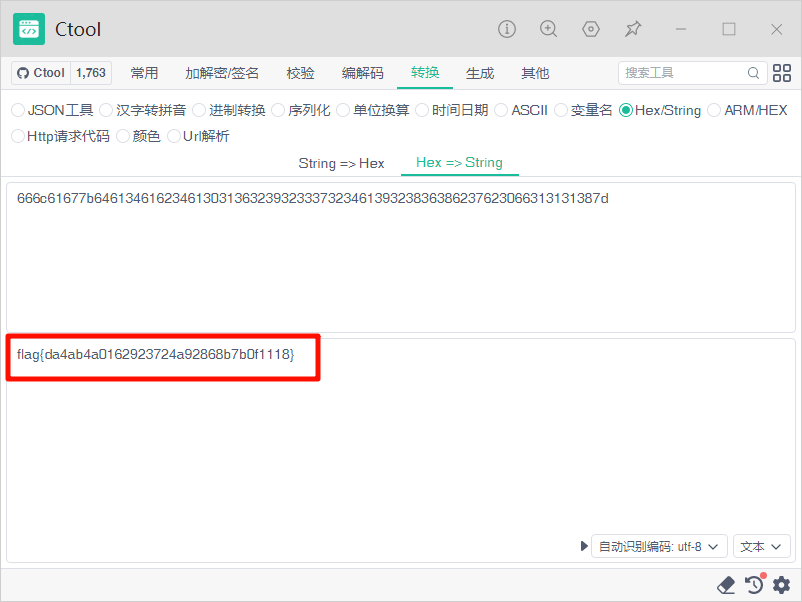
Task: Open the hexagon settings icon in title bar
Action: (591, 29)
